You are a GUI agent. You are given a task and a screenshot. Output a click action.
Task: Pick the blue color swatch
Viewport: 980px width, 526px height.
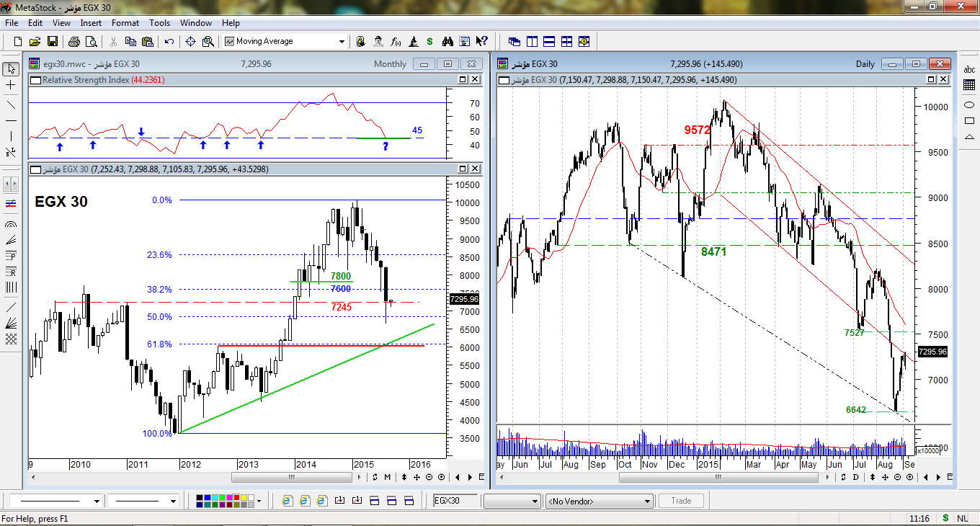click(x=208, y=498)
